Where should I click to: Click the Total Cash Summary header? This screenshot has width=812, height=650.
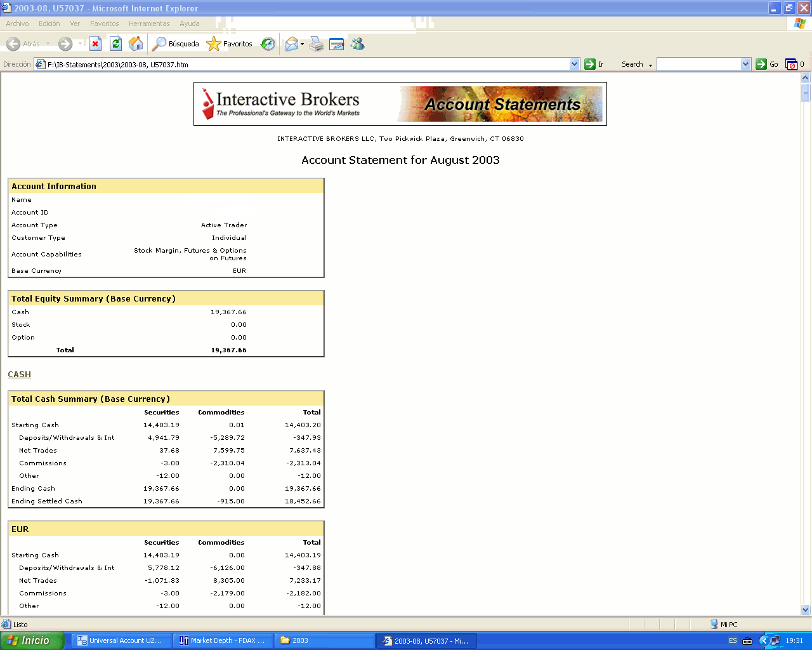pos(166,399)
